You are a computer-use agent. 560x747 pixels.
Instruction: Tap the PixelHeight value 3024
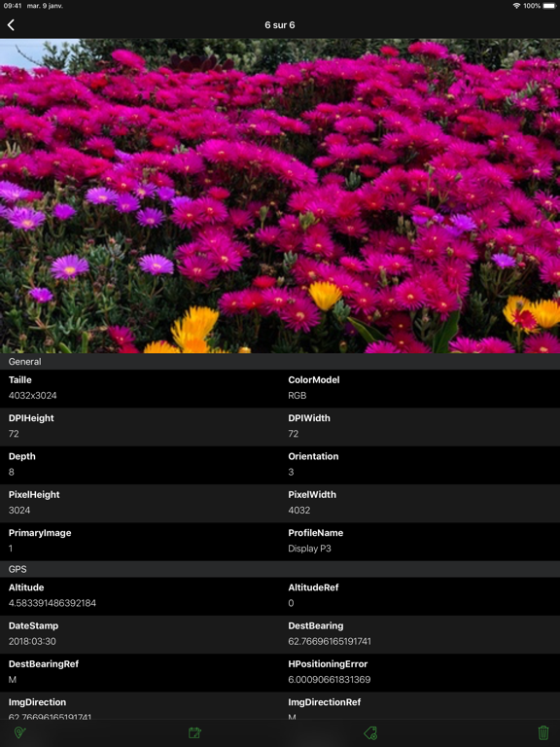[x=19, y=511]
